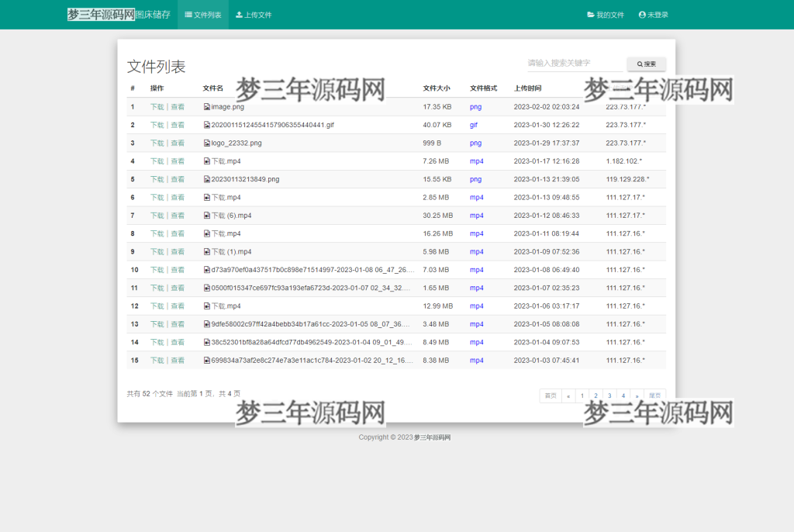Image resolution: width=794 pixels, height=532 pixels.
Task: Switch to the 上传文件 tab
Action: pos(254,14)
